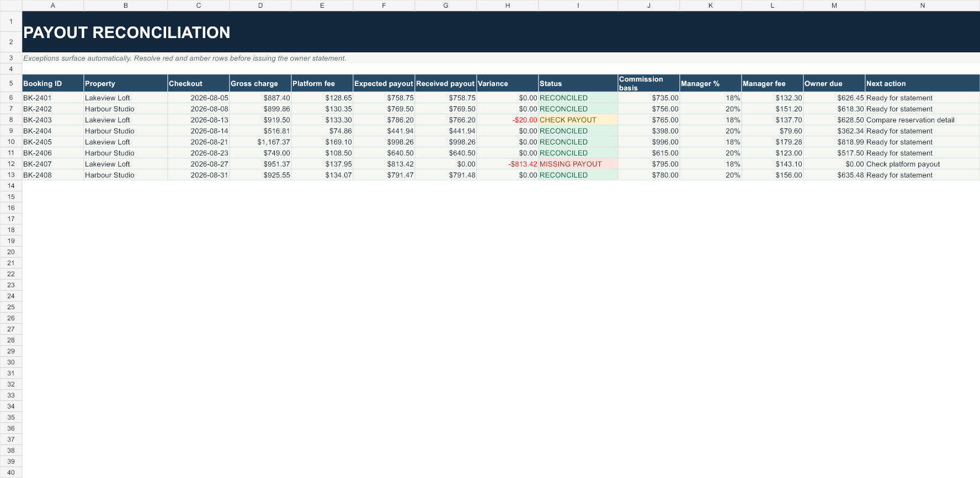Select the CHECK PAYOUT status cell
980x478 pixels.
tap(578, 120)
